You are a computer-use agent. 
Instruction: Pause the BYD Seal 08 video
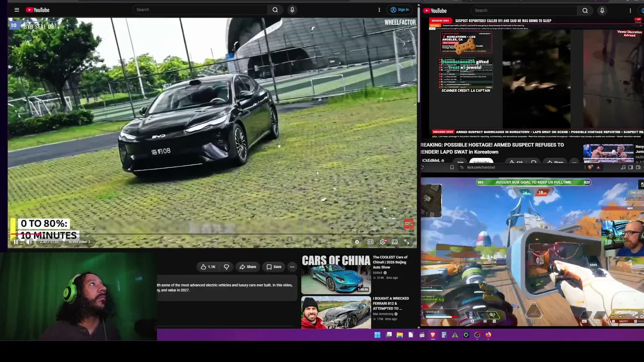tap(16, 242)
